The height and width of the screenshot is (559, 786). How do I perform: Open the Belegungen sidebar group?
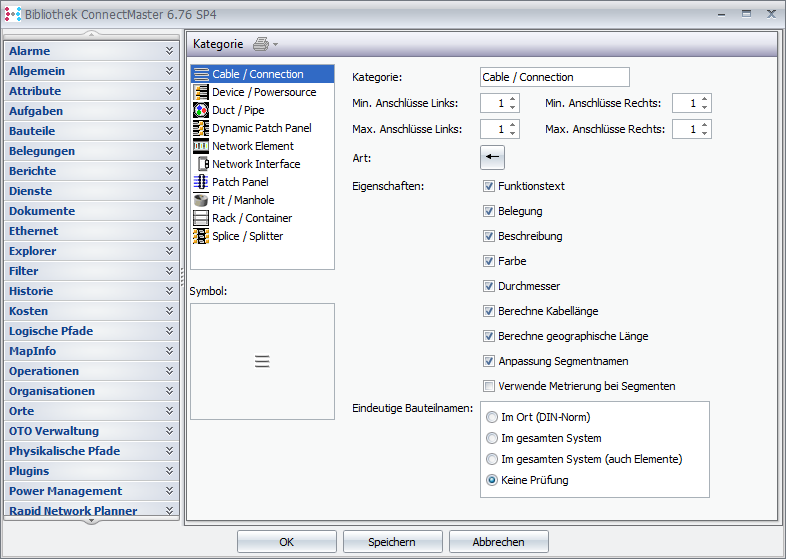click(91, 151)
